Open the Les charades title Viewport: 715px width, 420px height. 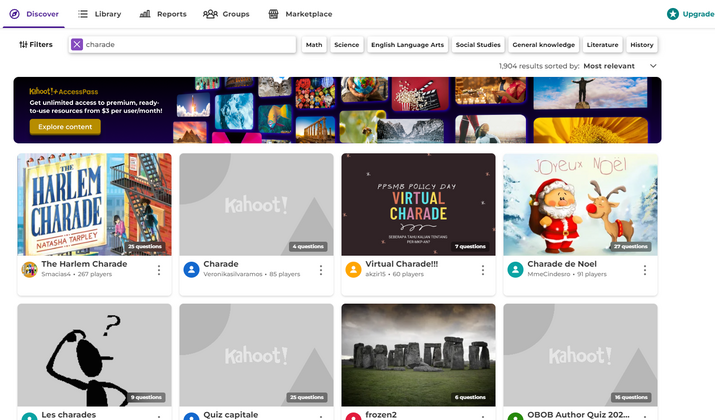point(69,415)
